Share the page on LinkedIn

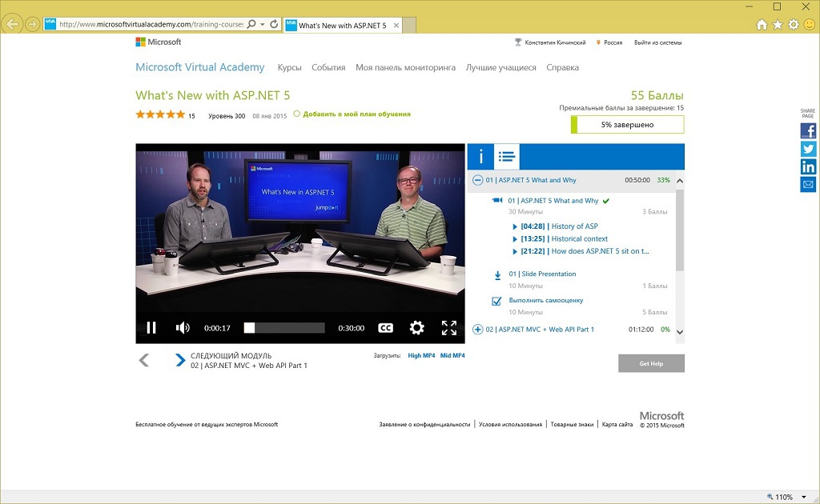tap(808, 166)
